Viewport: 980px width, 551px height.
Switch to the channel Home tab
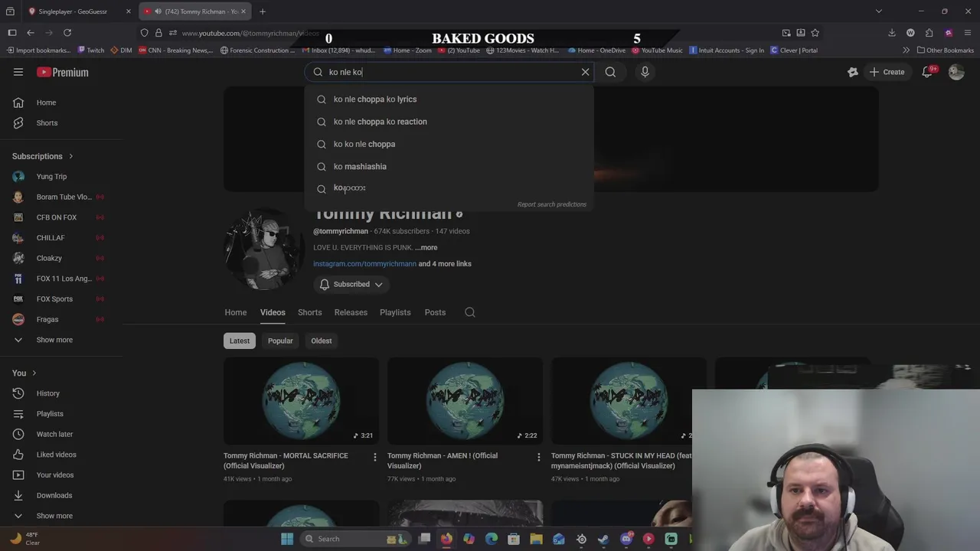(x=235, y=312)
